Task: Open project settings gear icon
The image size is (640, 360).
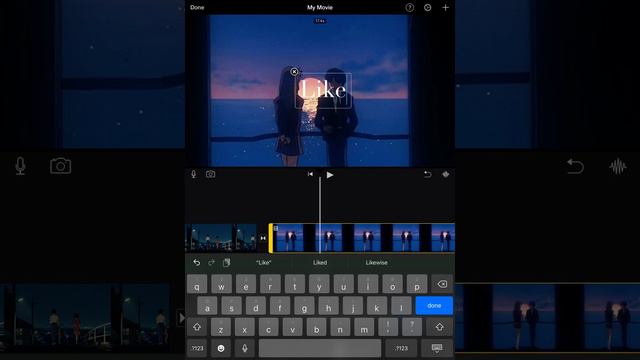Action: [427, 7]
